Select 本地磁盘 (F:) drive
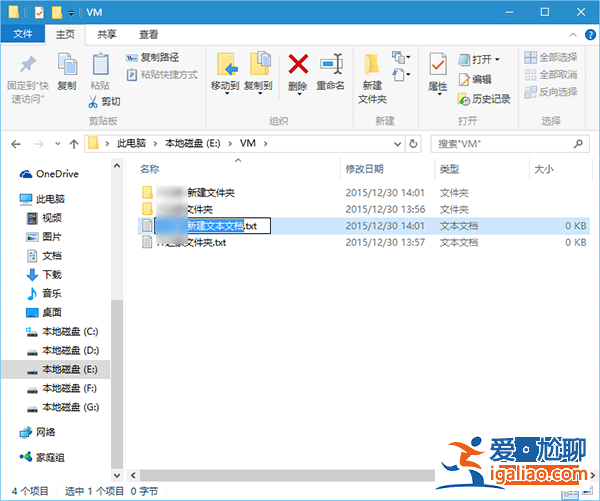The width and height of the screenshot is (600, 501). pyautogui.click(x=63, y=388)
